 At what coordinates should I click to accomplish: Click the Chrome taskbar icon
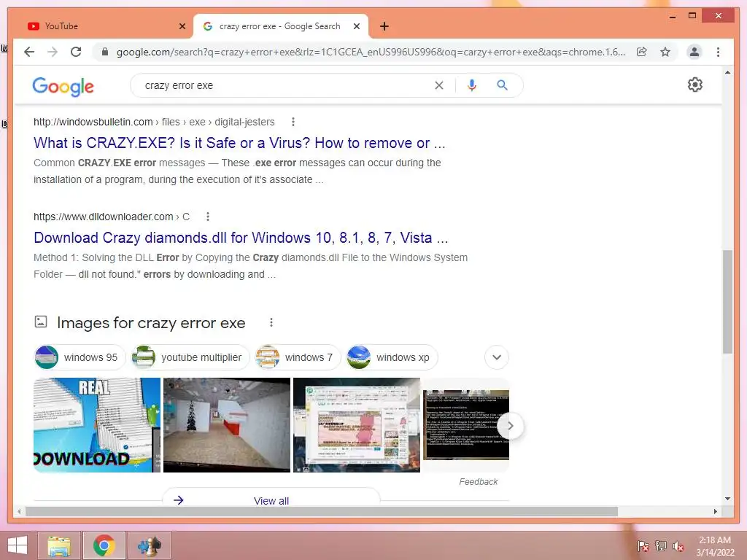point(104,545)
